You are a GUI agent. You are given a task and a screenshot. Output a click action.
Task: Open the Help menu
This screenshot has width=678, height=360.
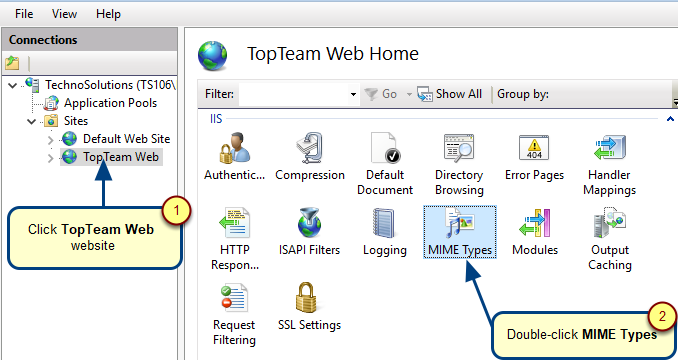point(108,14)
